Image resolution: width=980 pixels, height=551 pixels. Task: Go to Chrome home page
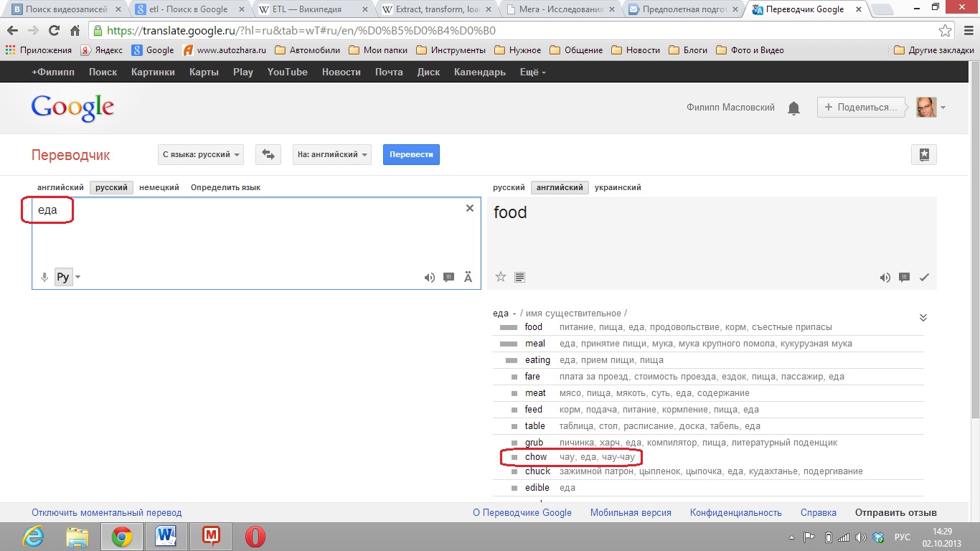click(75, 31)
